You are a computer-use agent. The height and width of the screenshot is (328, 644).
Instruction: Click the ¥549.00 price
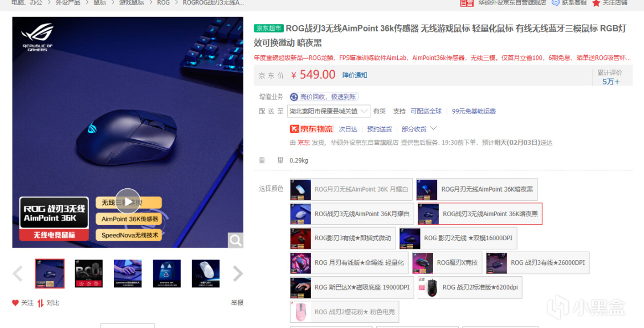313,74
